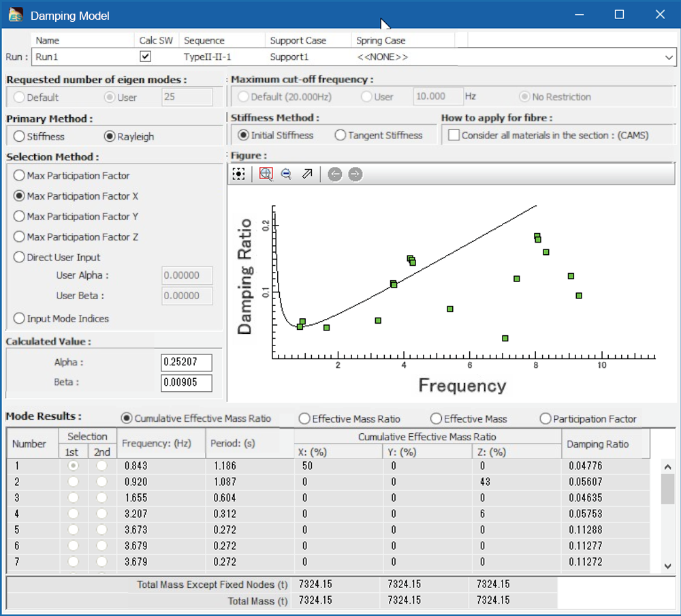Screen dimensions: 681x616
Task: Click damping ratio cell 0.05607
Action: tap(605, 482)
